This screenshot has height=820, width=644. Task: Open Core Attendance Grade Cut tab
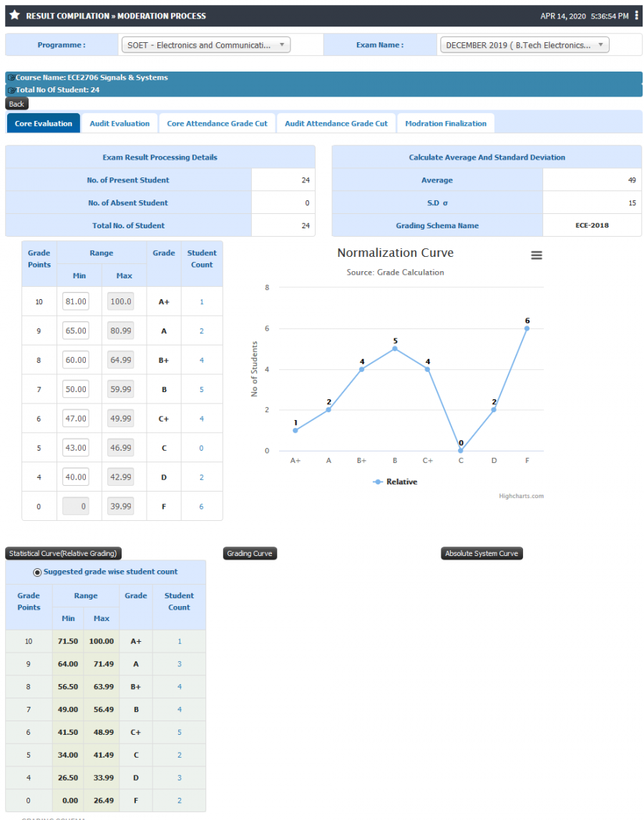(217, 123)
